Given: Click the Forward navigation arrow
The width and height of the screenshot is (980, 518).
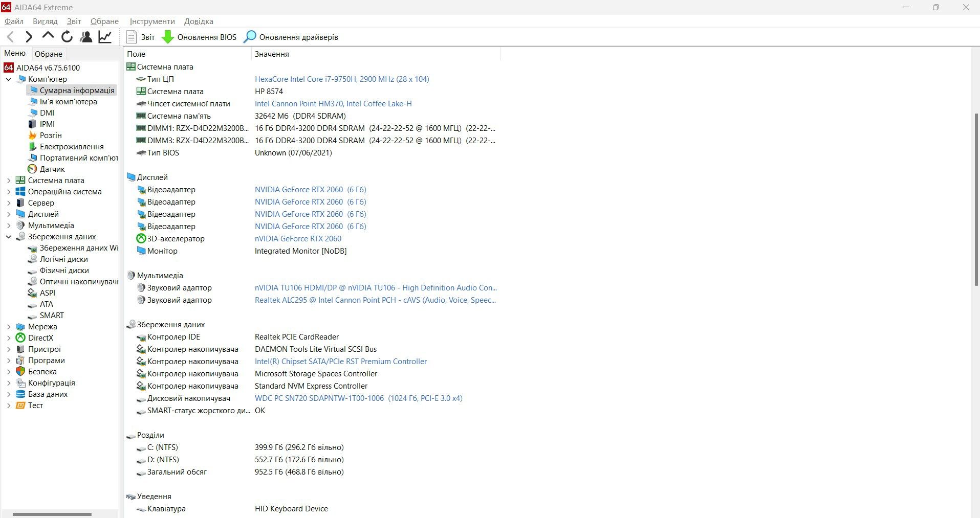Looking at the screenshot, I should 29,37.
